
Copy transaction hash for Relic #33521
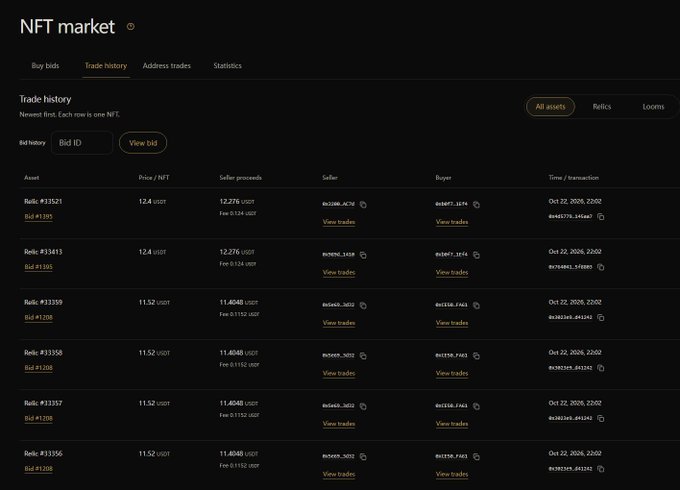[601, 216]
